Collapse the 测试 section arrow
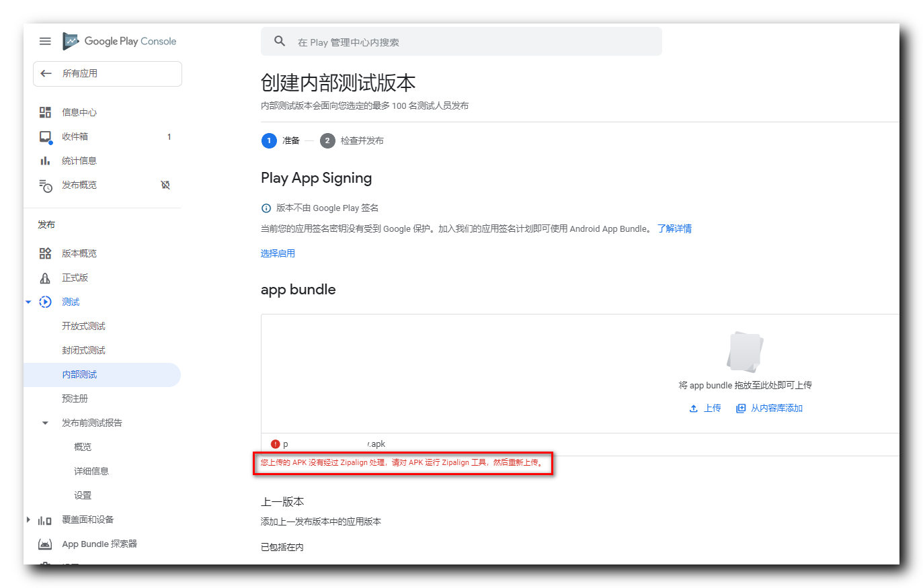923x588 pixels. coord(28,302)
